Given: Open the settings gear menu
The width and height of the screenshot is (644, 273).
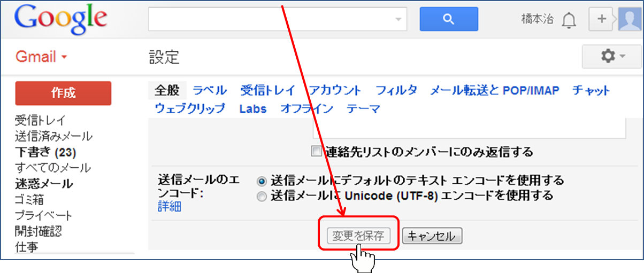Looking at the screenshot, I should click(x=612, y=57).
